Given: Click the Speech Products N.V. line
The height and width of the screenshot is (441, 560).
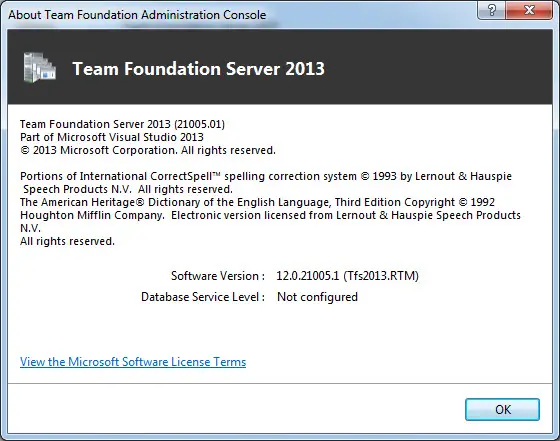Looking at the screenshot, I should point(128,189).
